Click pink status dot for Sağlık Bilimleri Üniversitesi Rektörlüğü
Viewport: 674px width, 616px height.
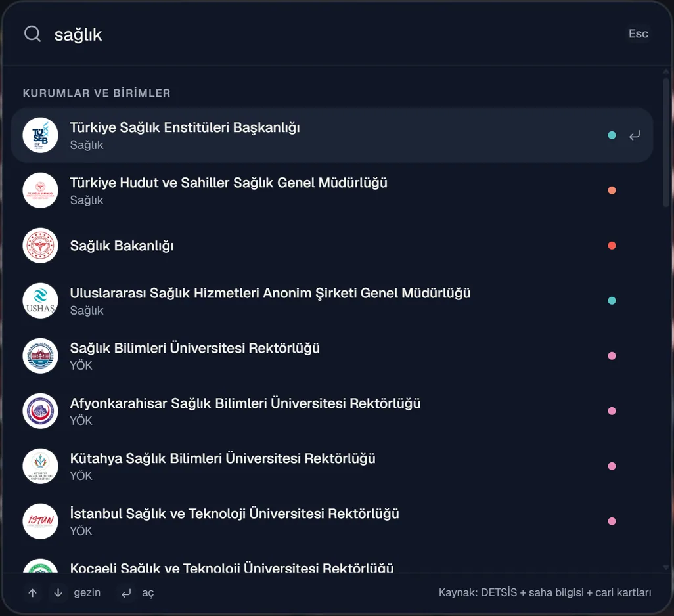tap(612, 356)
